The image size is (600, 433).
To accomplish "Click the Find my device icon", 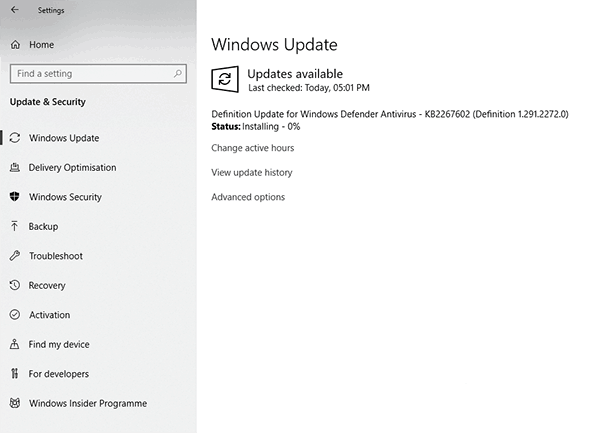I will tap(15, 344).
